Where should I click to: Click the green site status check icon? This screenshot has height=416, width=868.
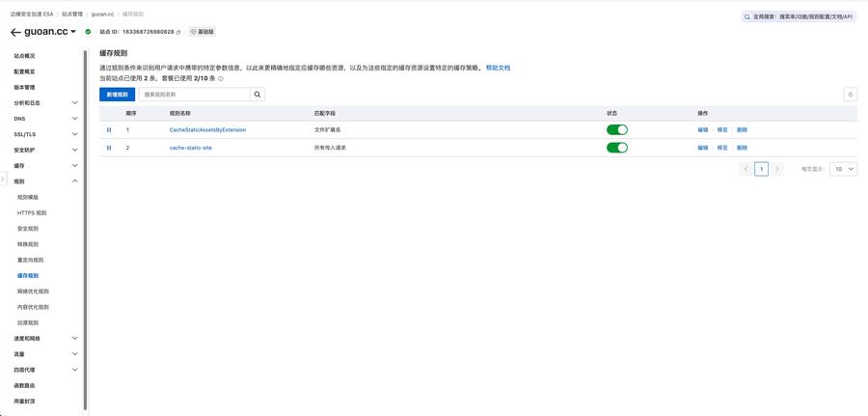[88, 32]
